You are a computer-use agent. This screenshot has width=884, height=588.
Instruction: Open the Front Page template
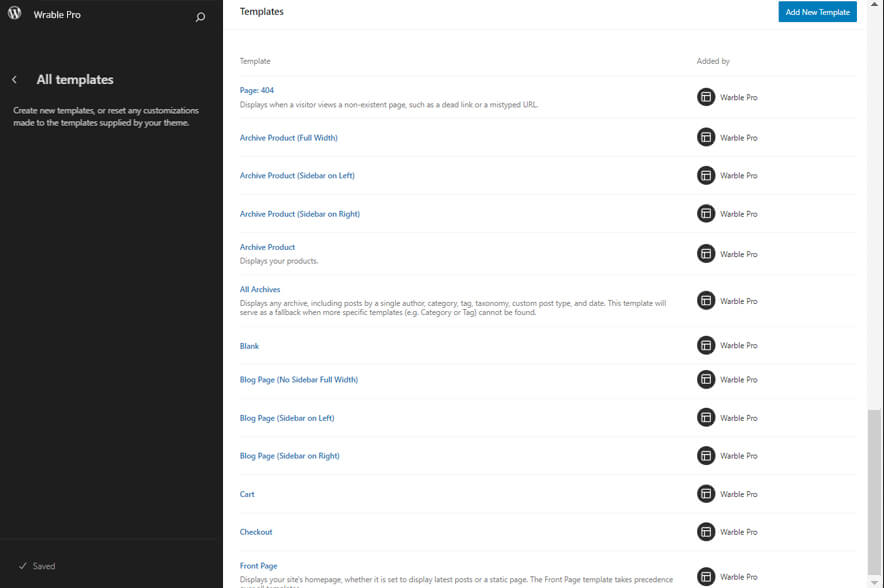[258, 565]
